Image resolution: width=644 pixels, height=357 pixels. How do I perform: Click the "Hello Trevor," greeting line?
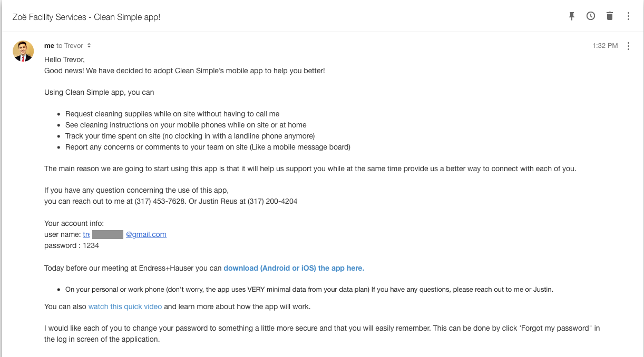click(64, 60)
